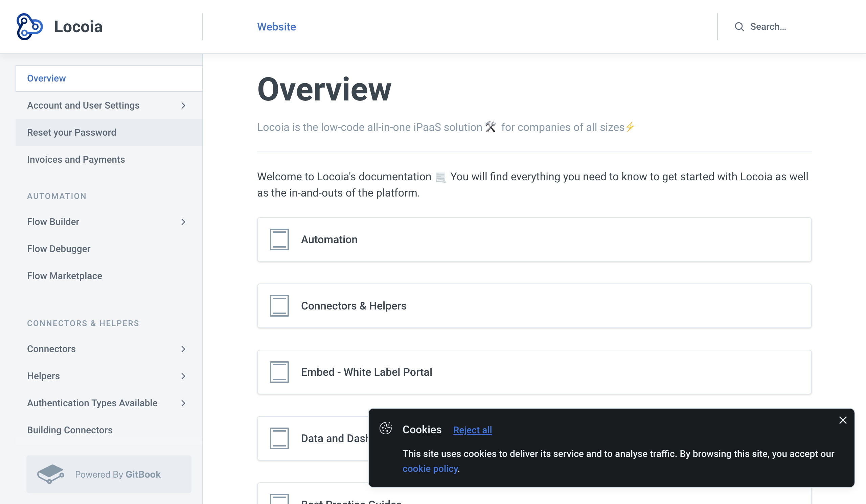Click the Automation card page icon
Viewport: 866px width, 504px height.
pyautogui.click(x=279, y=239)
